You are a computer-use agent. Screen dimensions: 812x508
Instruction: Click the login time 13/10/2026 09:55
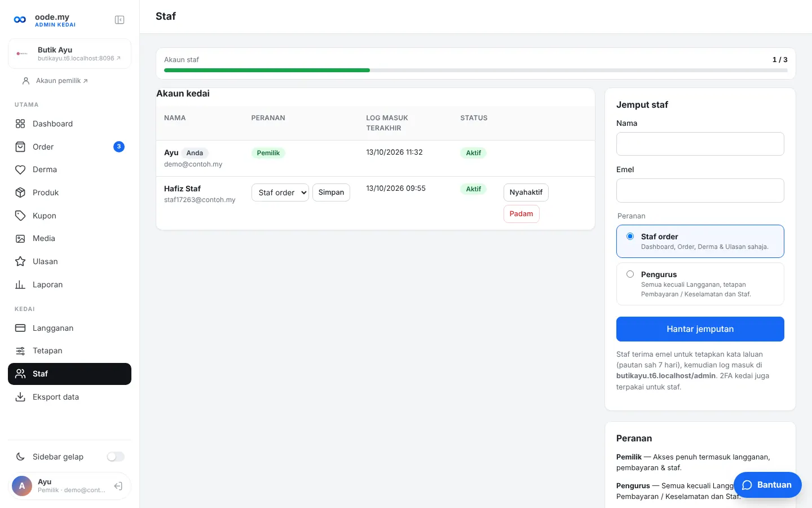pyautogui.click(x=396, y=189)
